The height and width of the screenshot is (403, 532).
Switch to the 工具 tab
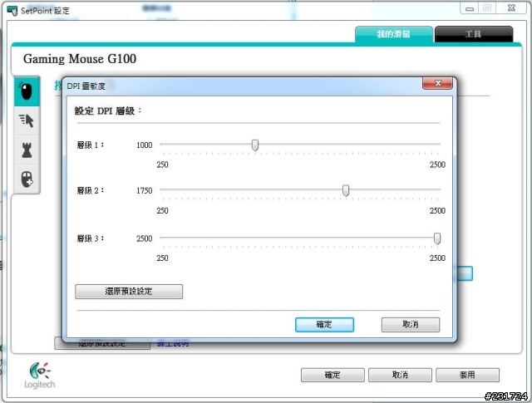(x=473, y=34)
